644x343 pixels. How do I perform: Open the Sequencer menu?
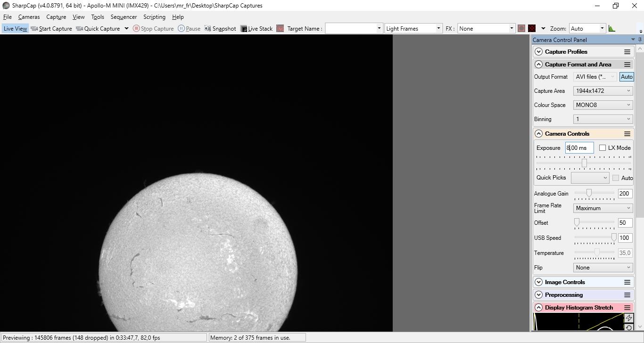click(x=124, y=17)
